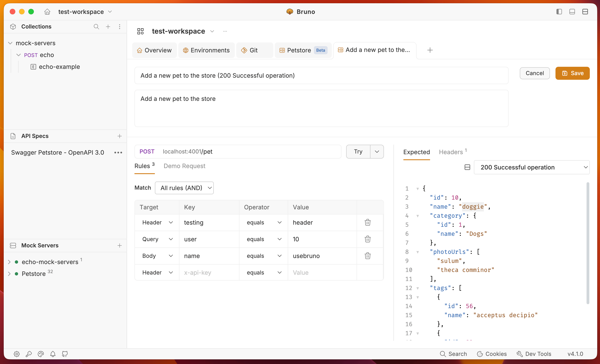Add a new Mock Server
This screenshot has height=364, width=600.
[120, 246]
